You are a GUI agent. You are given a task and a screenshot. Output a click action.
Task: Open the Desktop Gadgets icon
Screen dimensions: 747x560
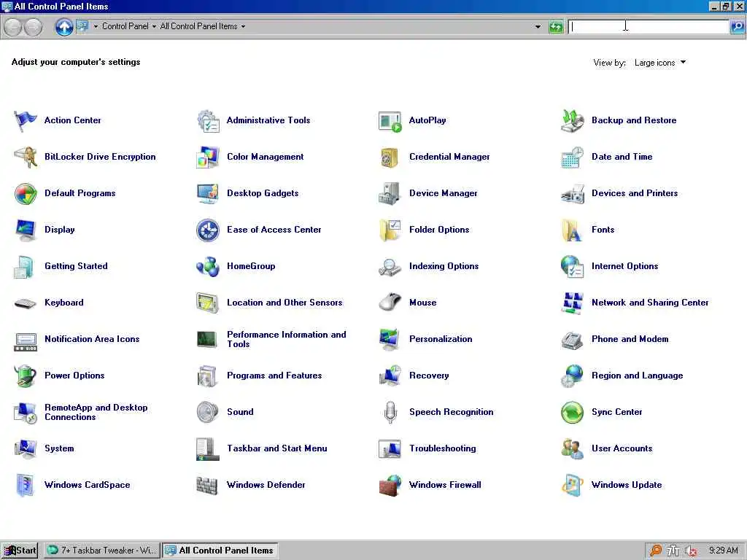pyautogui.click(x=208, y=193)
